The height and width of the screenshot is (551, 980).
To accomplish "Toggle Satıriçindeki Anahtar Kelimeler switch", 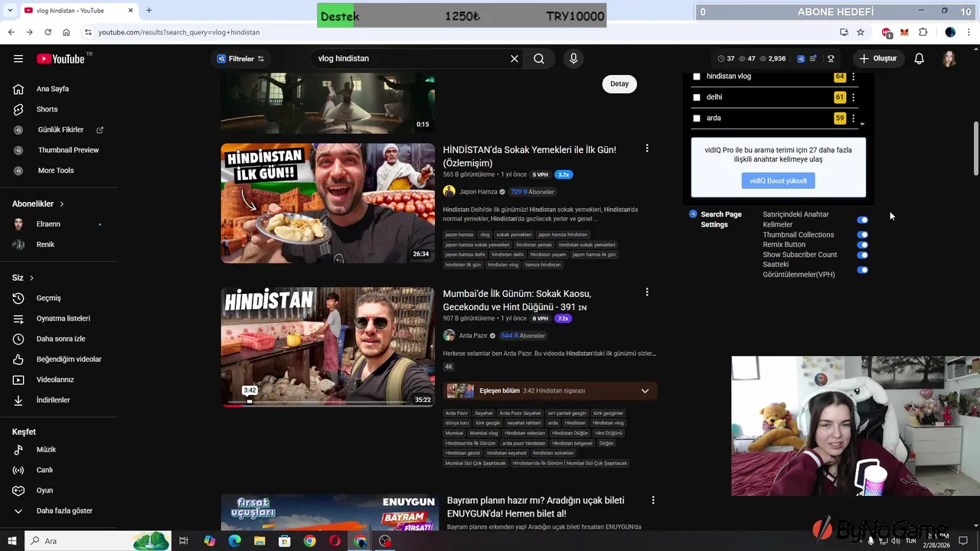I will [862, 220].
